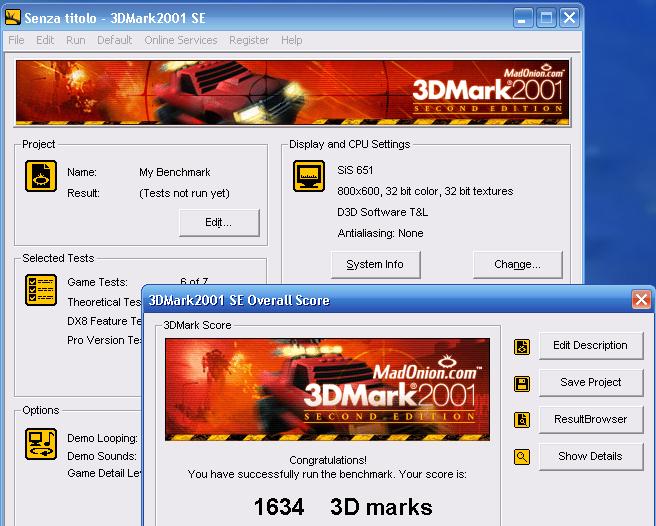
Task: Click the 'Demo Sounds:' label
Action: coord(102,456)
